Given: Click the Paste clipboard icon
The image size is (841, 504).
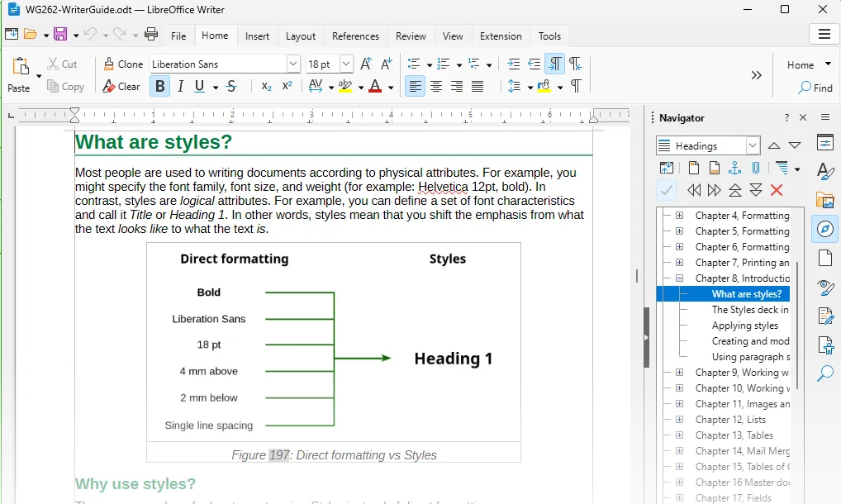Looking at the screenshot, I should point(21,66).
